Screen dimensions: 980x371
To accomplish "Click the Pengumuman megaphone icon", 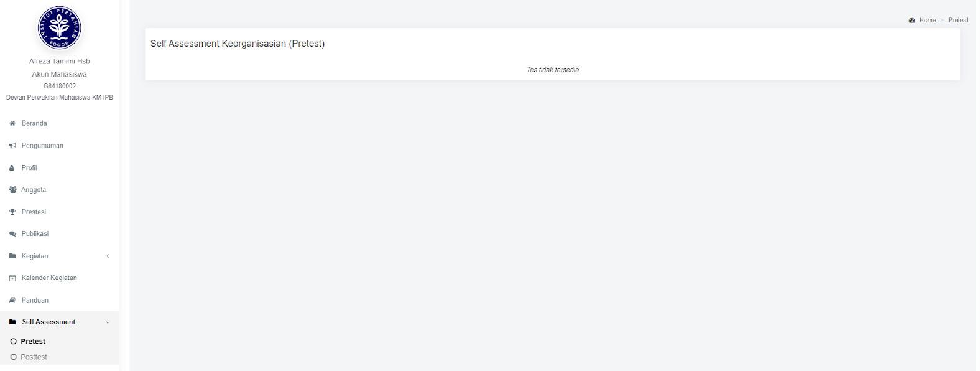I will click(12, 146).
